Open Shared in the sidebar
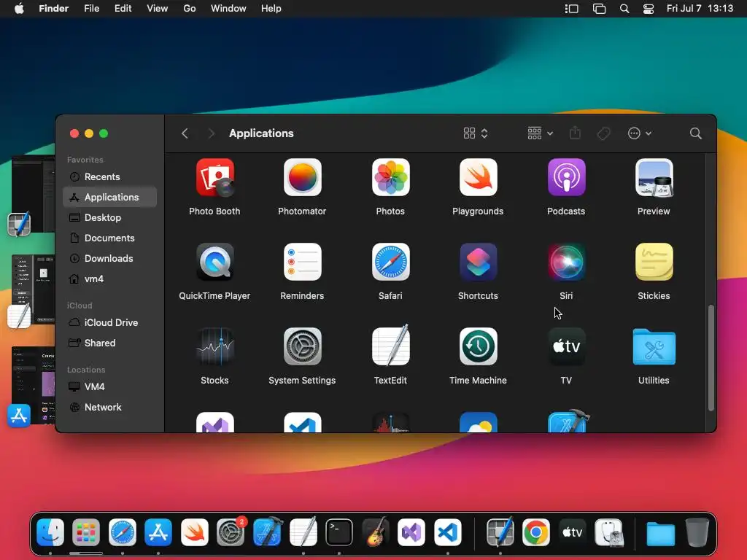The height and width of the screenshot is (560, 747). (109, 343)
